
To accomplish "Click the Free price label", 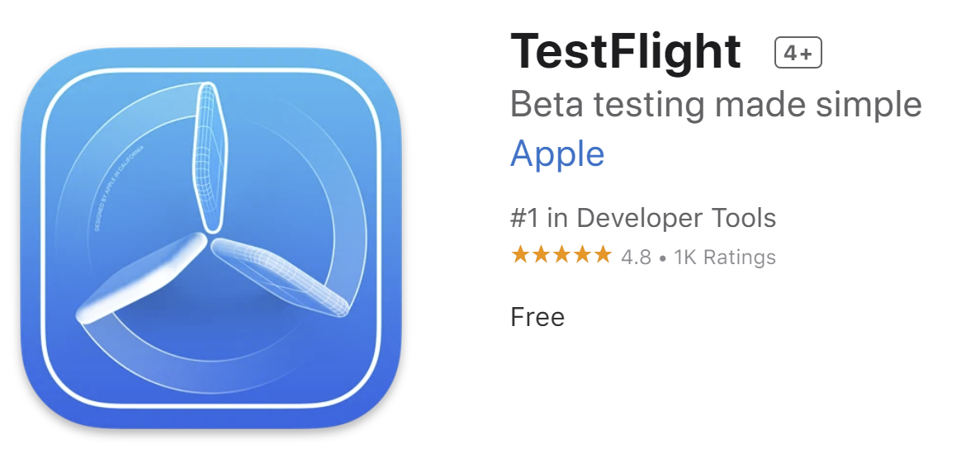I will point(537,318).
